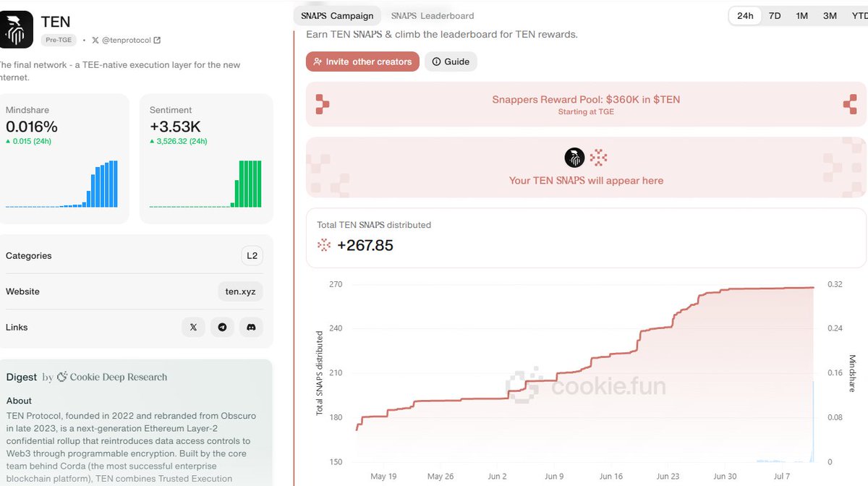Viewport: 868px width, 486px height.
Task: Click the add-user icon on Invite button
Action: pos(318,61)
